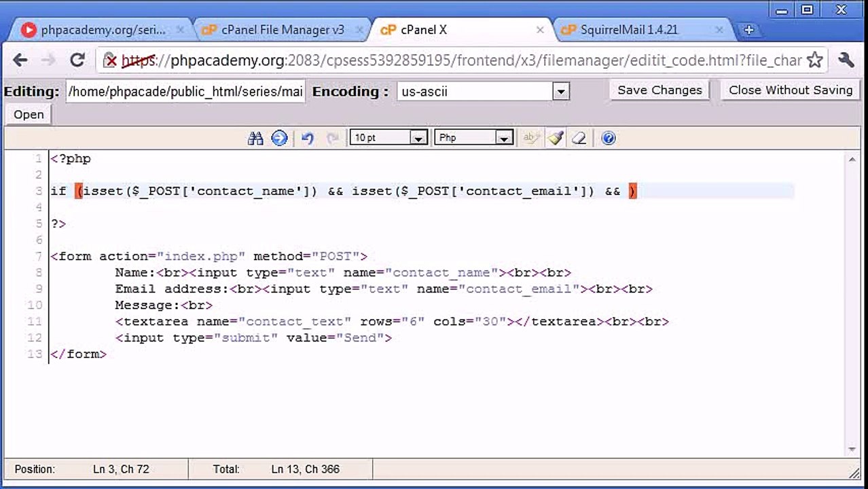
Task: Switch to SquirrelMail 1.4.21 tab
Action: [x=642, y=30]
